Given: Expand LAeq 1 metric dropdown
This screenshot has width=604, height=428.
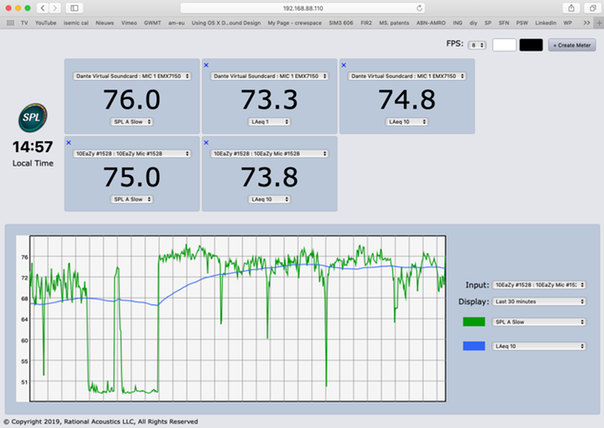Looking at the screenshot, I should pos(269,120).
